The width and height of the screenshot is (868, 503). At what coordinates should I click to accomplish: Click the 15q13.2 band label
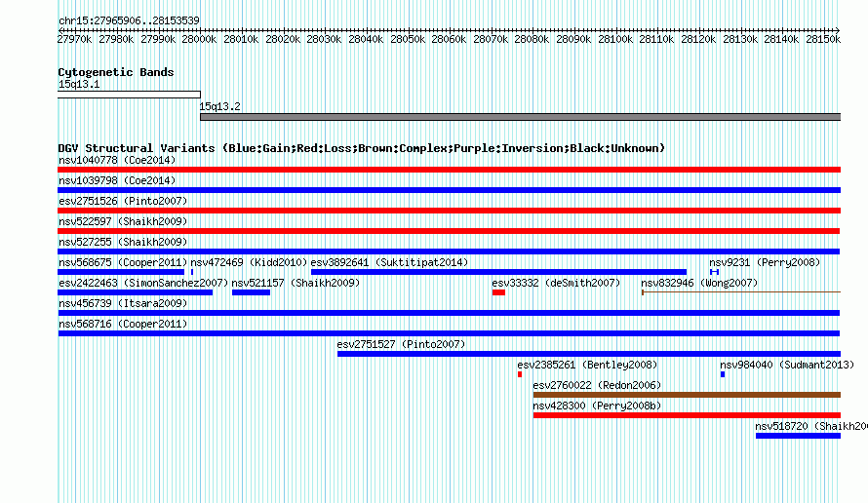click(219, 106)
